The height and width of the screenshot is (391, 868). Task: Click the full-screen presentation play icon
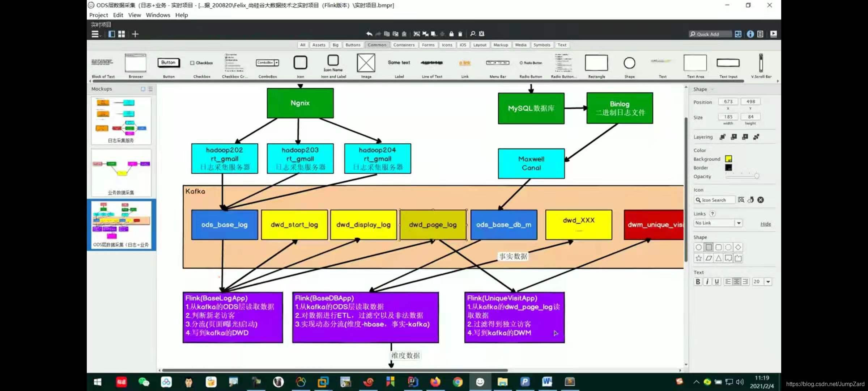(x=773, y=34)
